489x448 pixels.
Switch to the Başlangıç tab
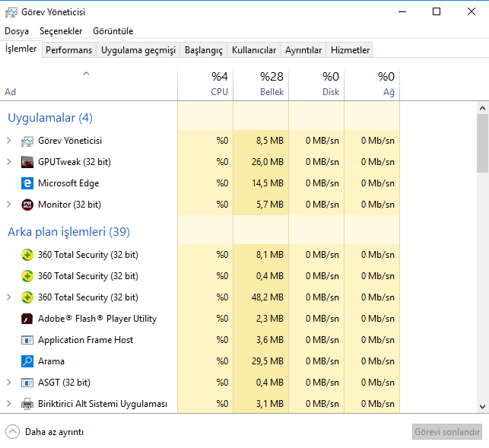tap(204, 50)
